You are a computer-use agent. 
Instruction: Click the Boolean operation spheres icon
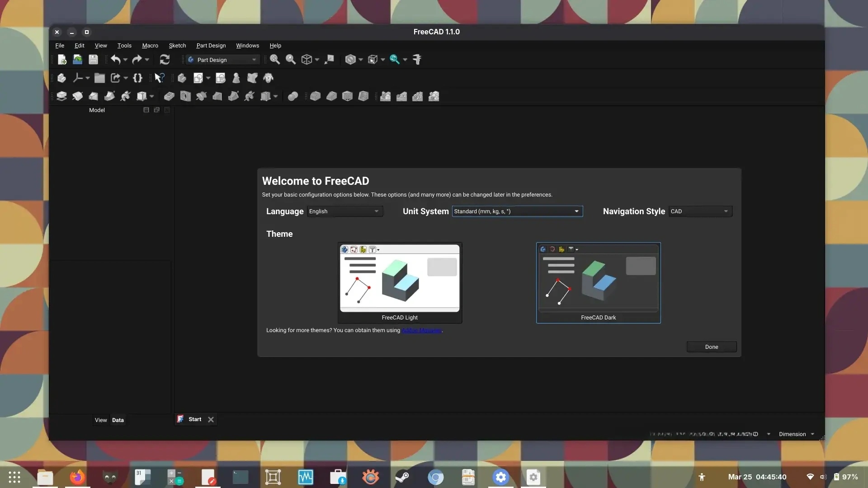pyautogui.click(x=293, y=96)
